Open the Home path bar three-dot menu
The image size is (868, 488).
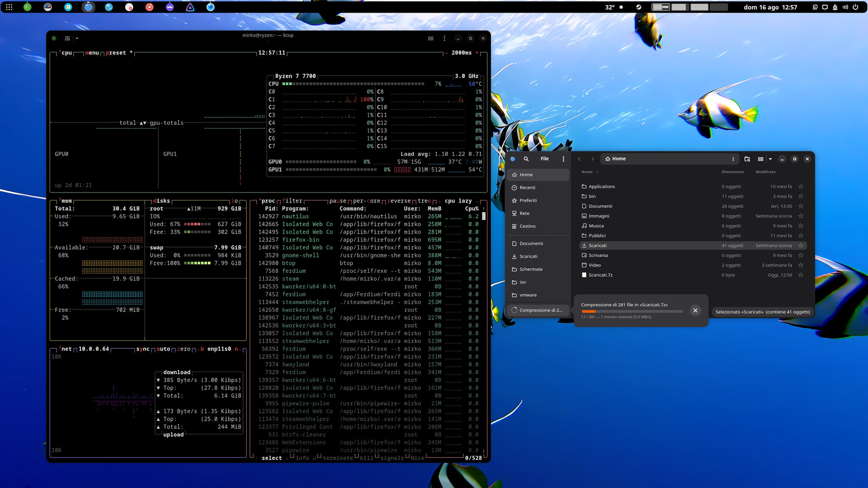[733, 159]
